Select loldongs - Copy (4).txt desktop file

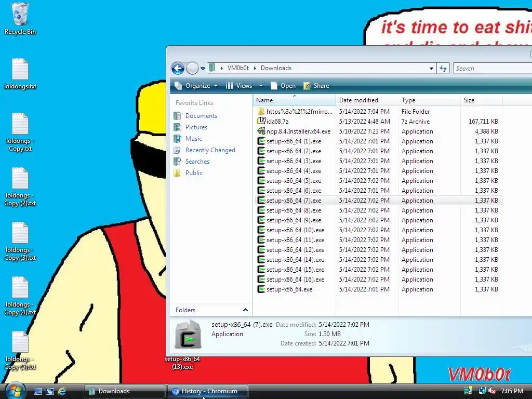tap(20, 296)
